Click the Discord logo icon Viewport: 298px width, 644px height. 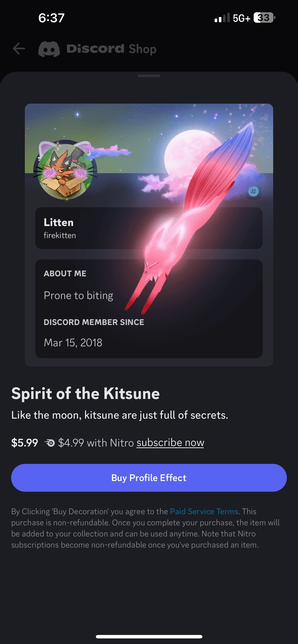point(49,49)
